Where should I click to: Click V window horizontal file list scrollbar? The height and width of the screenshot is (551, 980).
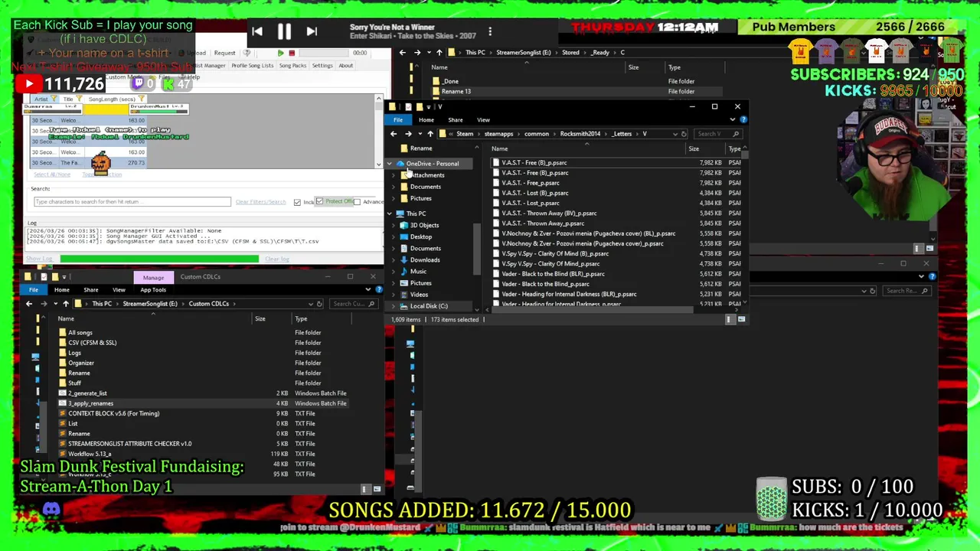click(594, 309)
